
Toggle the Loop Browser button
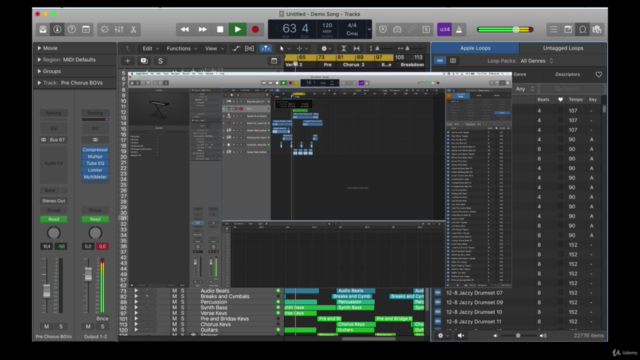coord(582,29)
